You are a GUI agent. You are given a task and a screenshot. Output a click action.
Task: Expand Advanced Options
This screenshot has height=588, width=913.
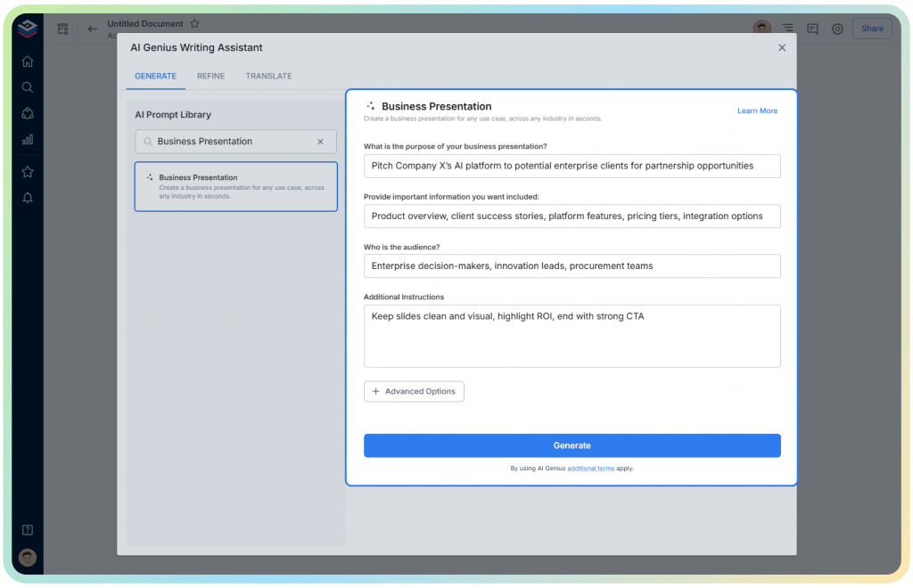click(x=414, y=391)
